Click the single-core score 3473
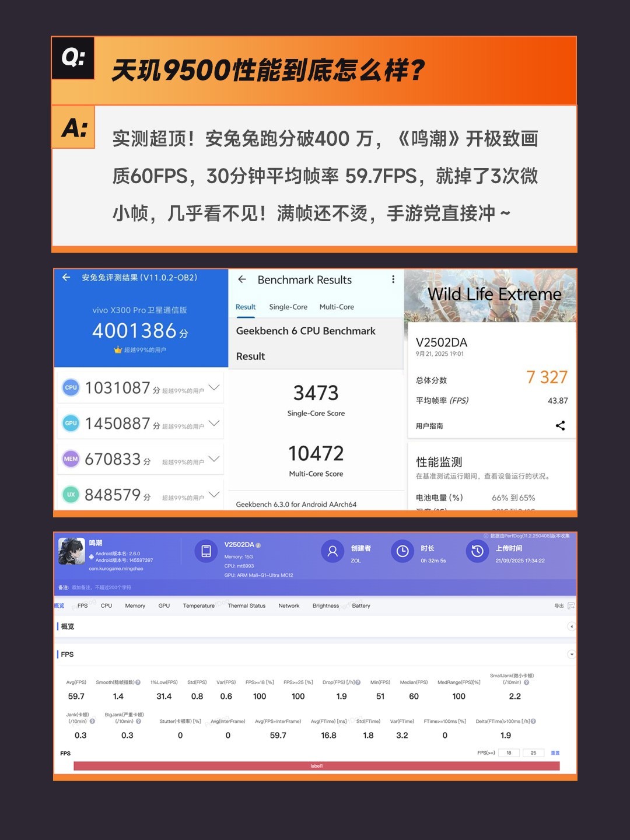 316,393
